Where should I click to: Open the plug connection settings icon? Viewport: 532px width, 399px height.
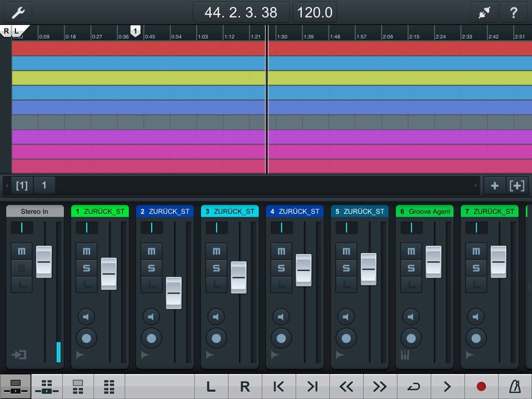click(484, 13)
